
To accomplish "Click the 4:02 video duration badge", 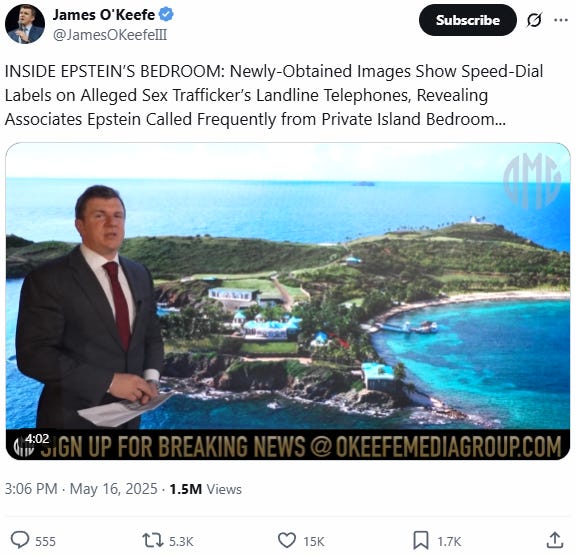I will pos(37,439).
